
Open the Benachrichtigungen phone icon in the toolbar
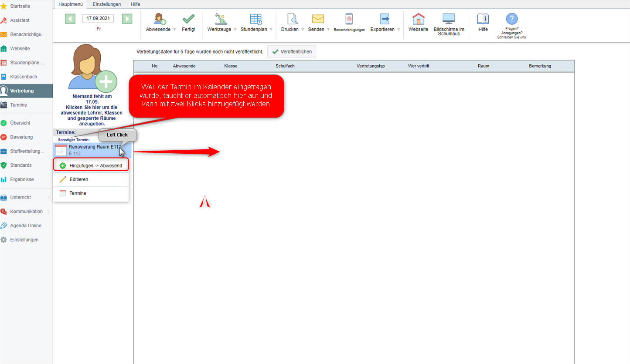click(349, 19)
